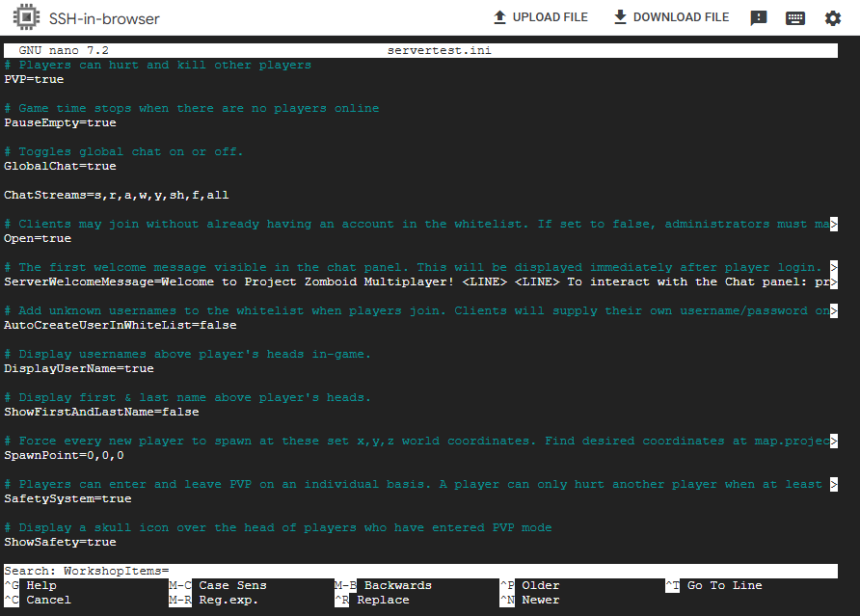Click the GNU nano 7.2 title text

coord(64,50)
